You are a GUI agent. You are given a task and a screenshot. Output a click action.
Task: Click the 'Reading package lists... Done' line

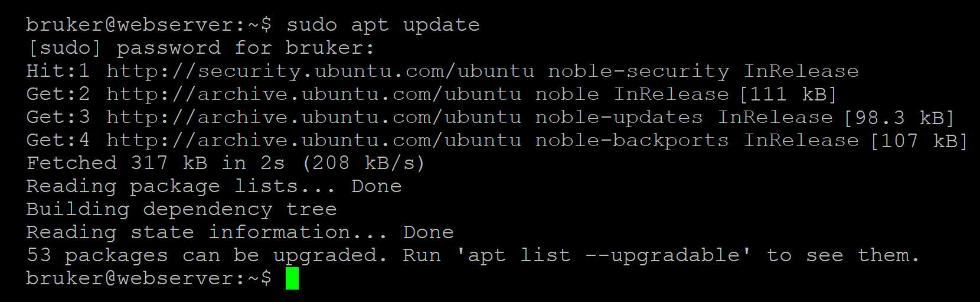click(x=214, y=186)
